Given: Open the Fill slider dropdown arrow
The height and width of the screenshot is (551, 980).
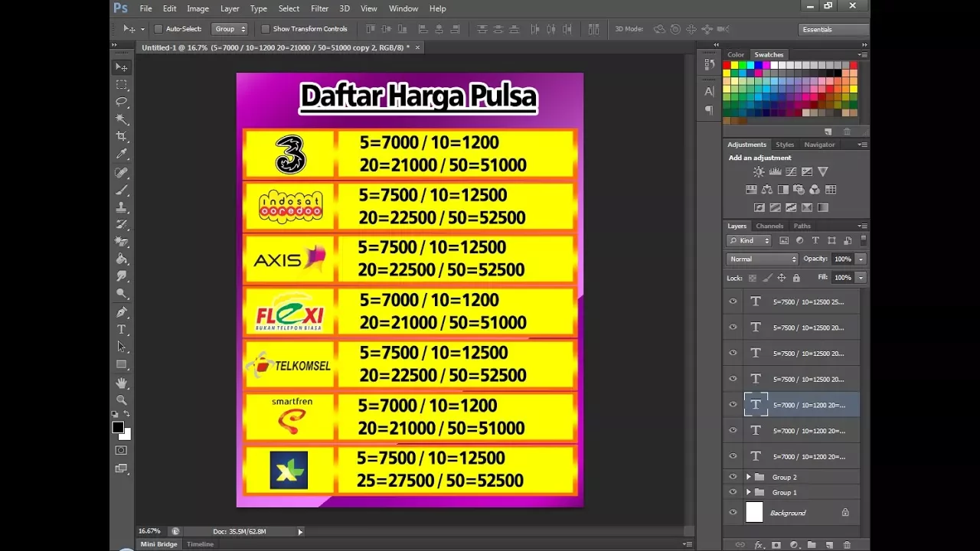Looking at the screenshot, I should pyautogui.click(x=861, y=278).
